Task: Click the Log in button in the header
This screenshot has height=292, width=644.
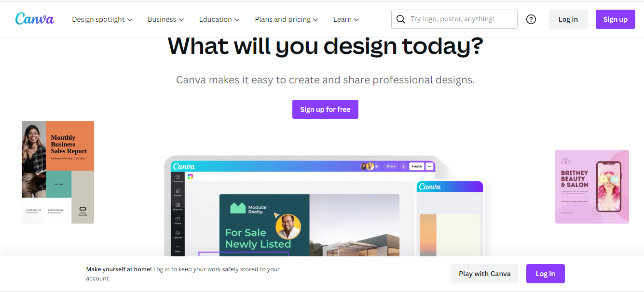Action: click(568, 19)
